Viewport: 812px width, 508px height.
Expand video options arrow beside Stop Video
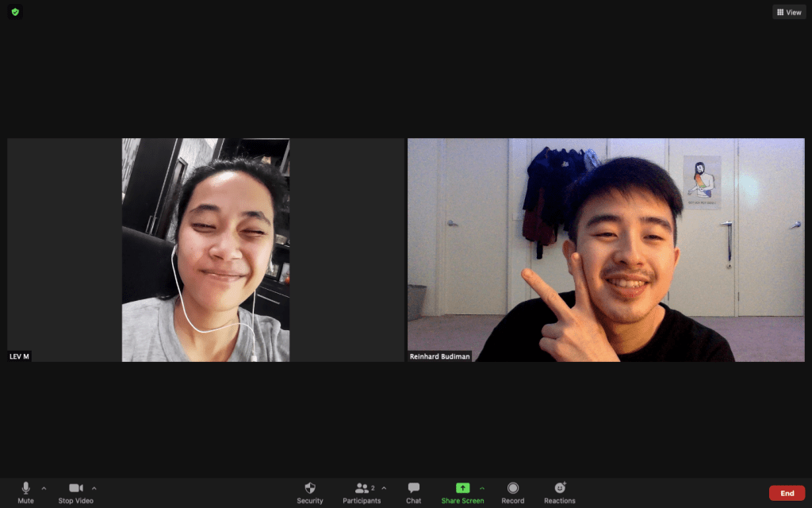point(94,488)
